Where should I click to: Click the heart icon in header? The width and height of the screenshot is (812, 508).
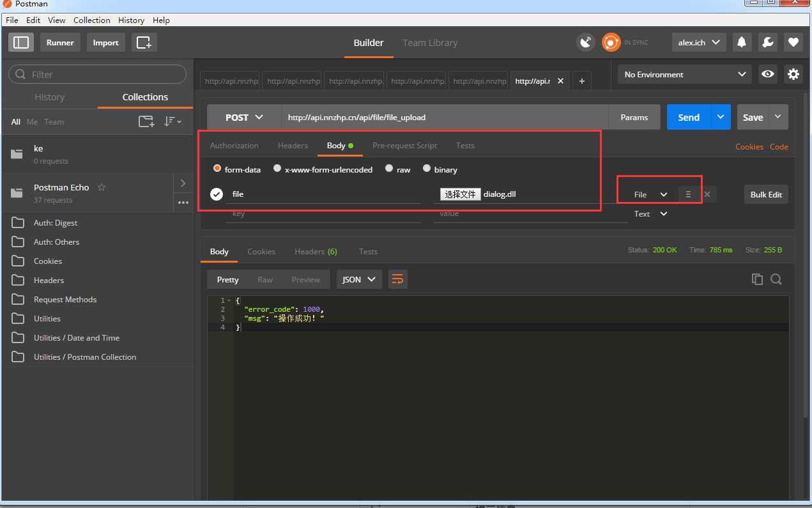[793, 42]
